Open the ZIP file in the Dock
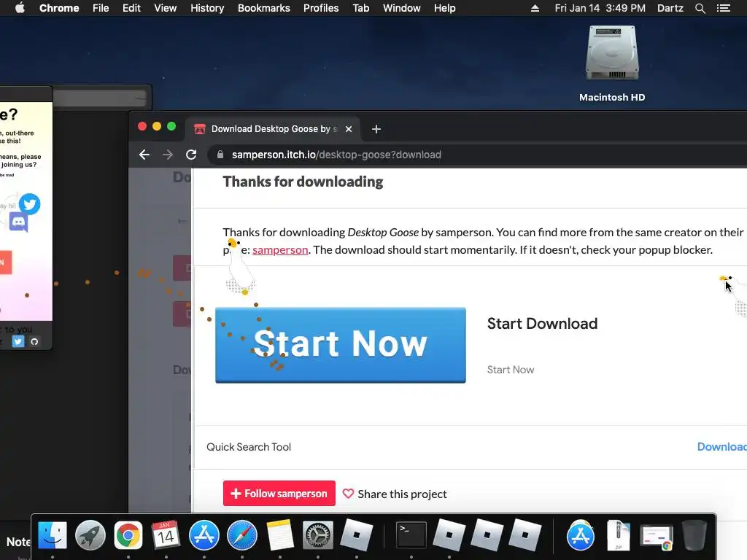 [619, 535]
